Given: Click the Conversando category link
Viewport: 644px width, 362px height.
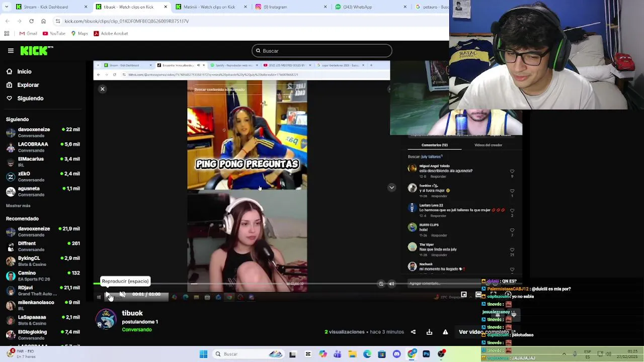Looking at the screenshot, I should 137,330.
